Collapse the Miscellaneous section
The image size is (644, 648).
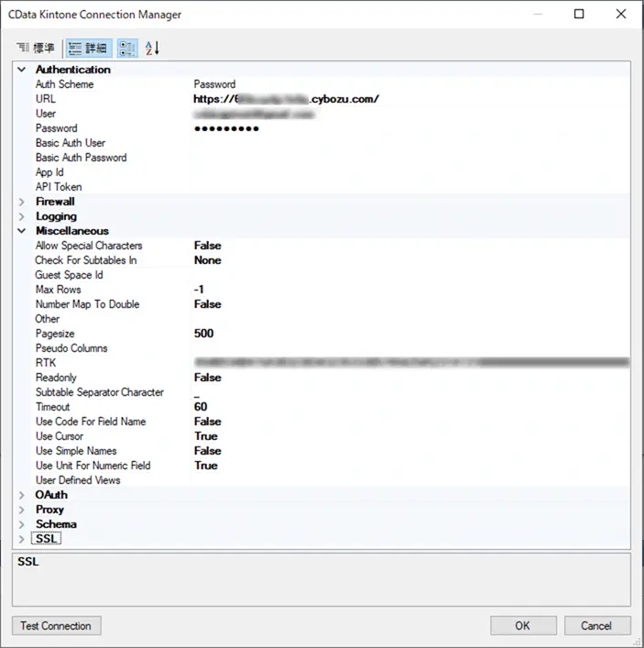coord(21,231)
